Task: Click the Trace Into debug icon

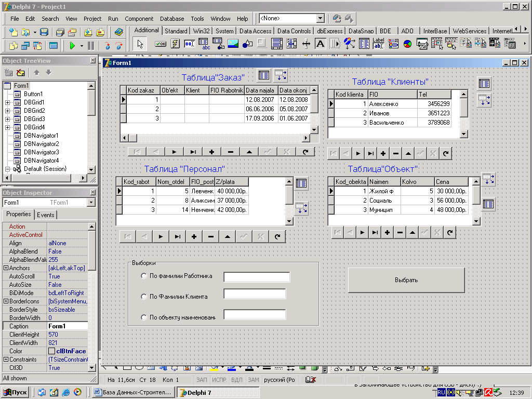Action: click(107, 46)
